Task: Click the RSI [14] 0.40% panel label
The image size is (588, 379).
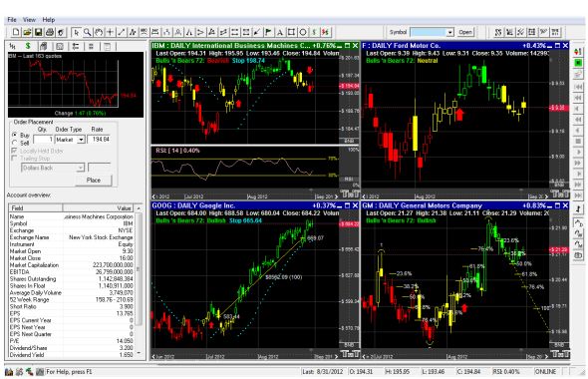Action: click(177, 151)
